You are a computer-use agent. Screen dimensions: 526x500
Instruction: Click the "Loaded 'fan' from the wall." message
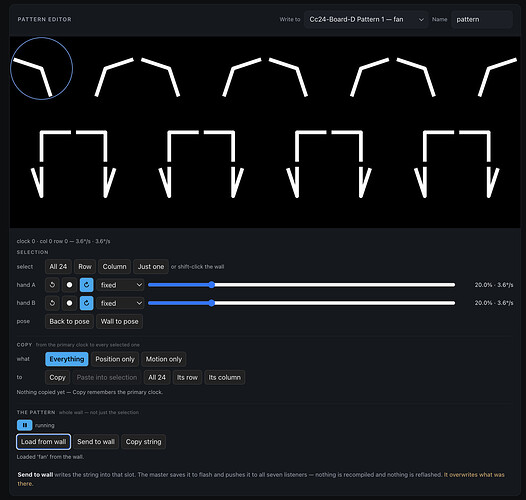pyautogui.click(x=50, y=457)
